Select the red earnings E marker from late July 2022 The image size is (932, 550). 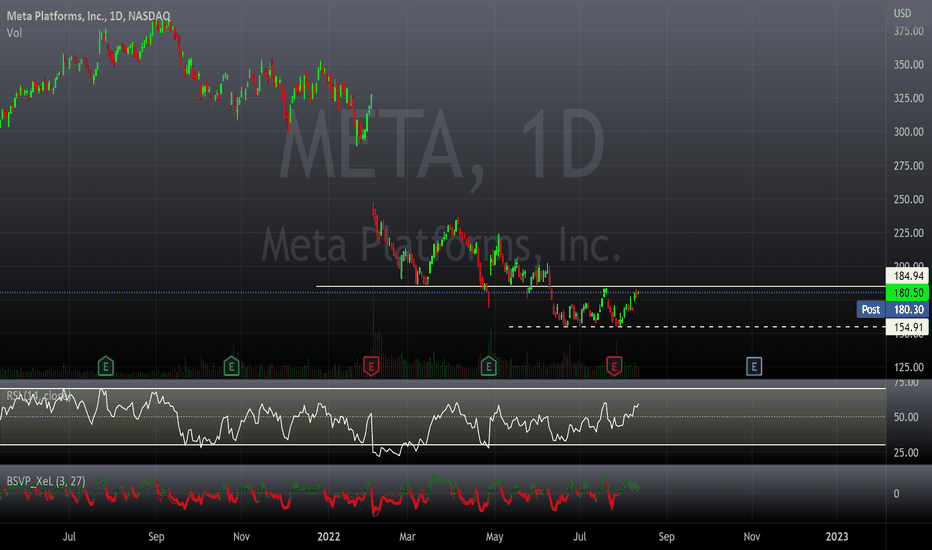pos(614,366)
